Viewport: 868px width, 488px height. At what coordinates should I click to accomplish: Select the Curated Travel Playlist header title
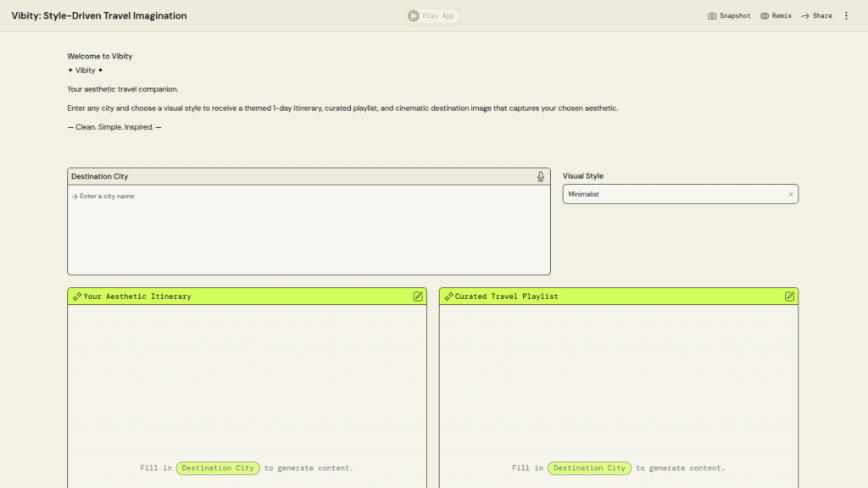(x=506, y=297)
